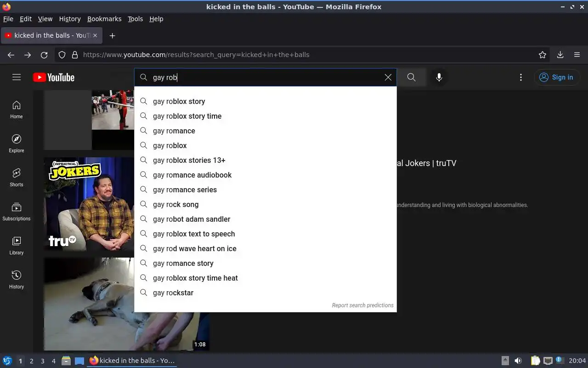
Task: Switch to workspace 3 in taskbar
Action: (x=42, y=361)
